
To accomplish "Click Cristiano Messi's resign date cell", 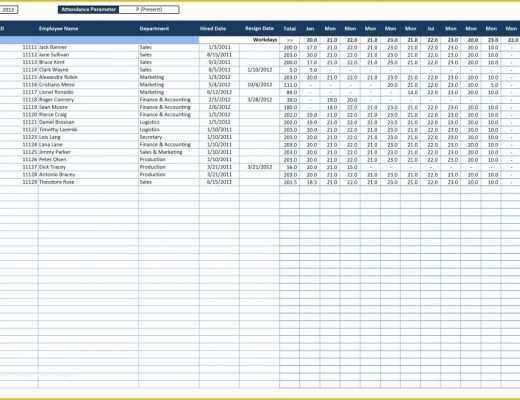I will click(260, 85).
